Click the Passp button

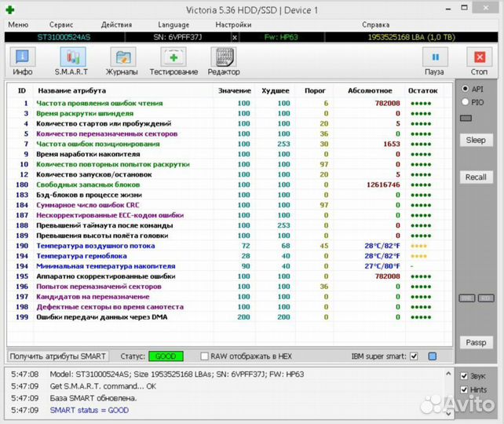click(476, 342)
